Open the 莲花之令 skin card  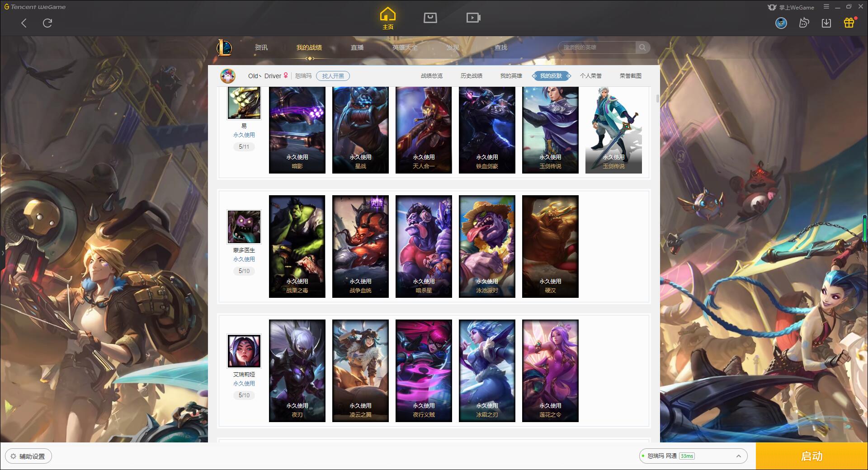[550, 371]
